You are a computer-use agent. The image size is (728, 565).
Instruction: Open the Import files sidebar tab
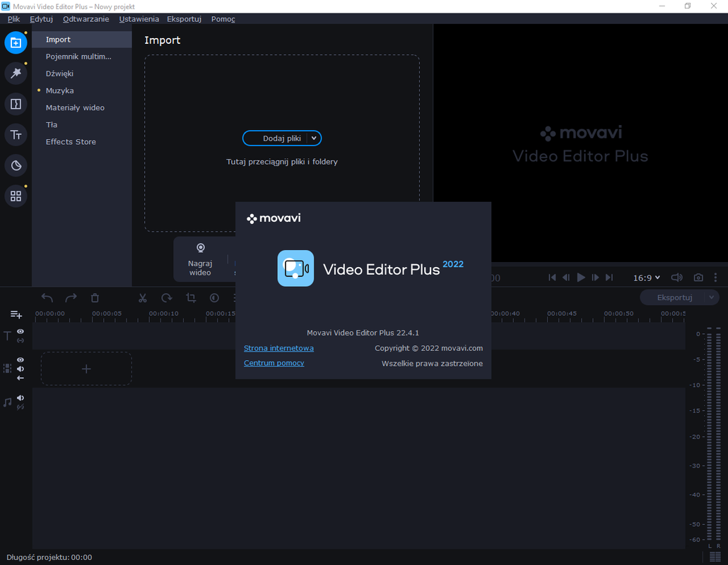16,42
